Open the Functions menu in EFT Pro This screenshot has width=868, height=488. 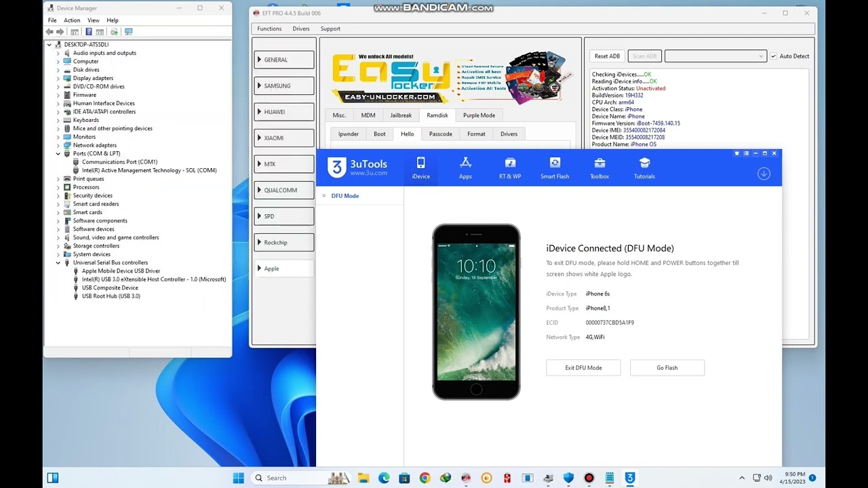click(x=269, y=28)
